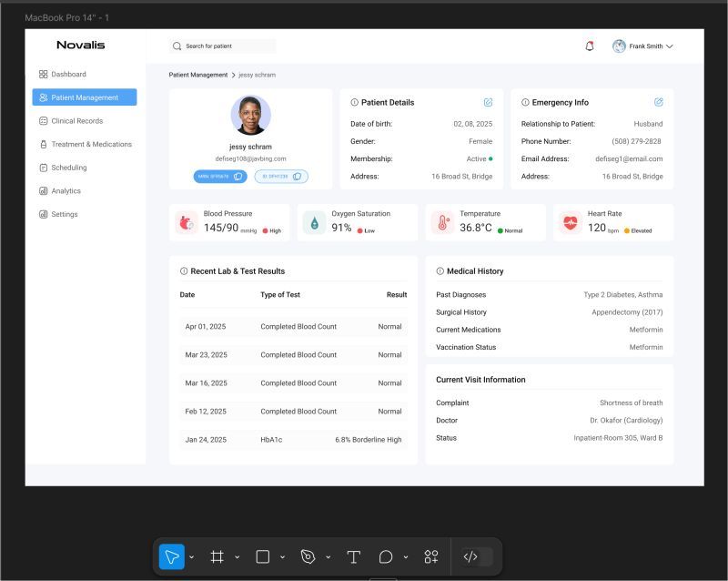Select the Frame tool
728x581 pixels.
coord(217,556)
